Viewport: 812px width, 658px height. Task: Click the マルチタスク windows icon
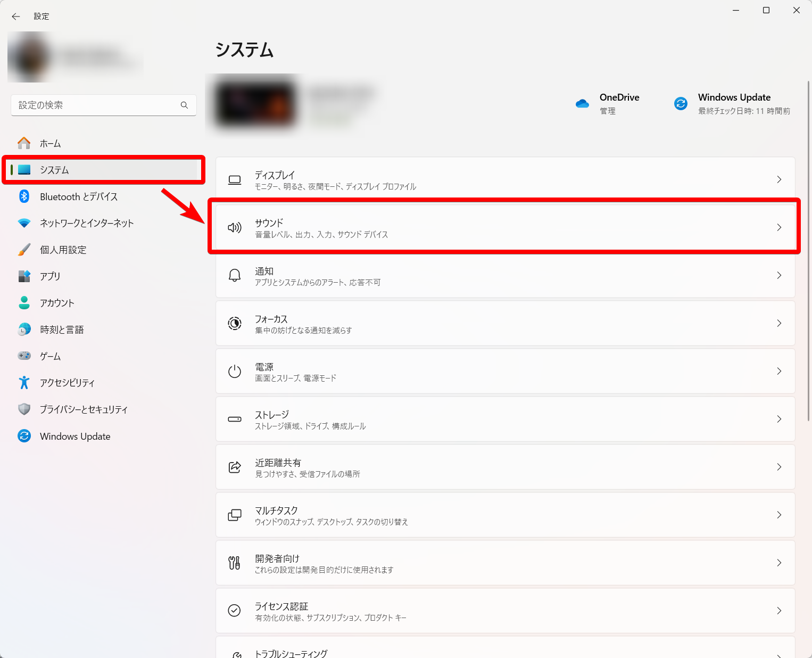(235, 515)
